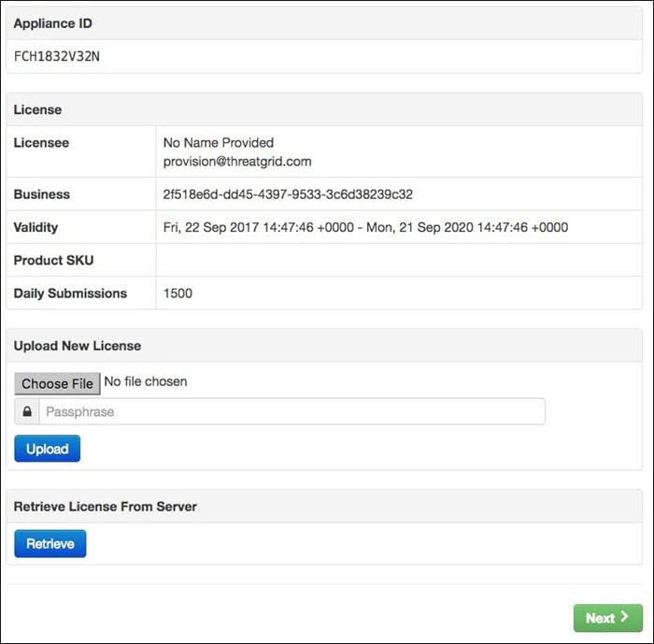654x644 pixels.
Task: Click the "No Name Provided" licensee text
Action: [x=219, y=143]
